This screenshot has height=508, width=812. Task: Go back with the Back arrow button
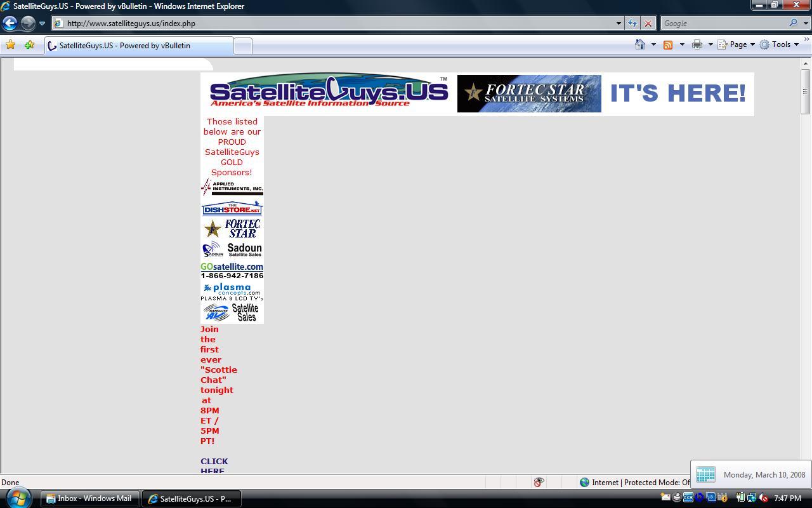(10, 23)
